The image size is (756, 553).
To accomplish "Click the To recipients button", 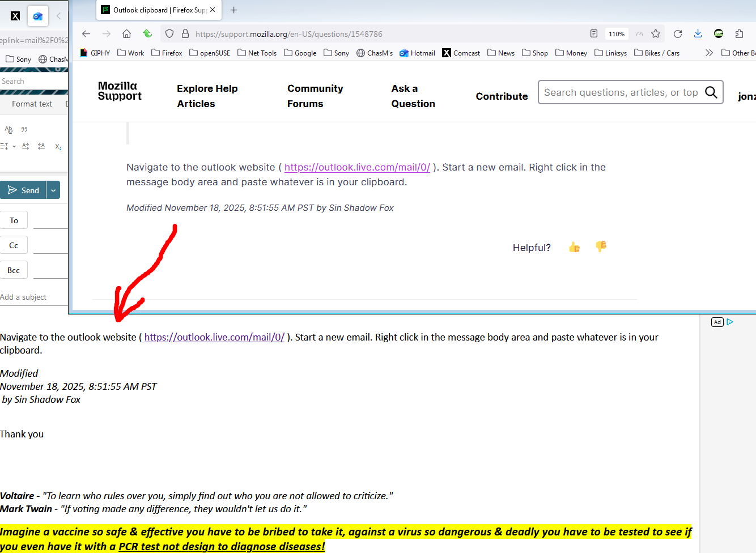I will coord(14,220).
